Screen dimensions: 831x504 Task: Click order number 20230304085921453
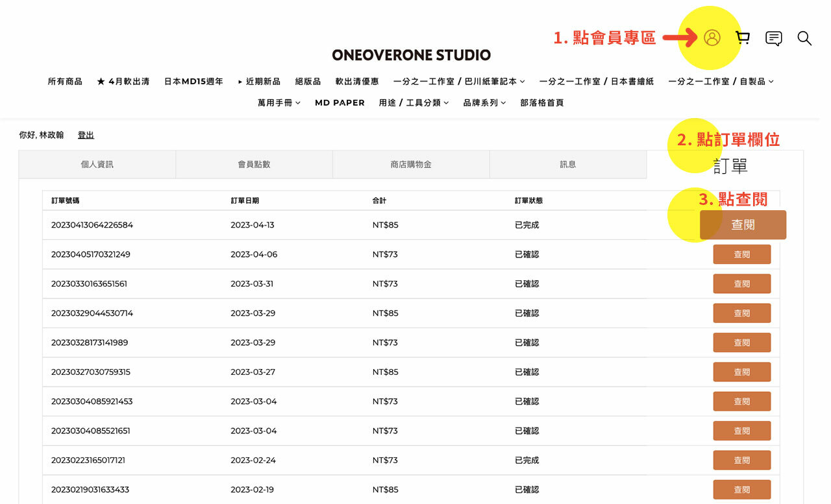pos(92,402)
